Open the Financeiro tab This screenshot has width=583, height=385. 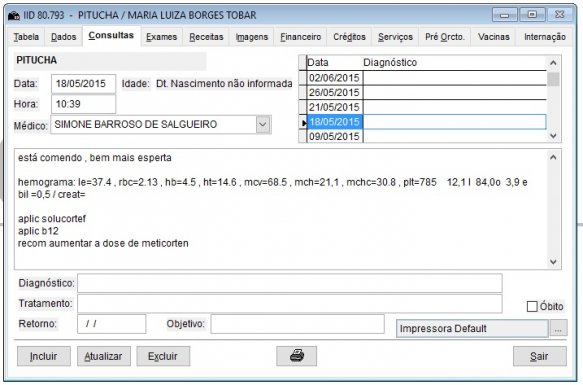pos(300,37)
